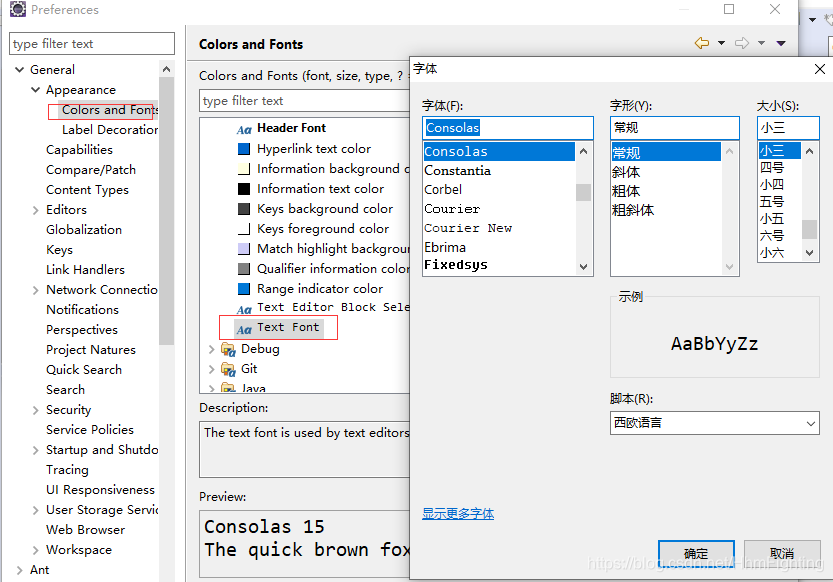
Task: Click the 字形 font style input field
Action: [x=675, y=128]
